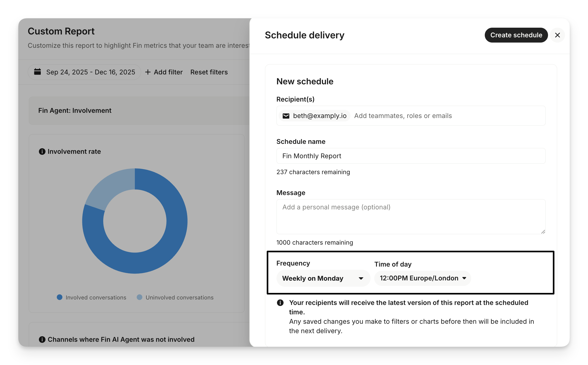Close the Schedule delivery panel with the X
588x365 pixels.
click(x=557, y=35)
